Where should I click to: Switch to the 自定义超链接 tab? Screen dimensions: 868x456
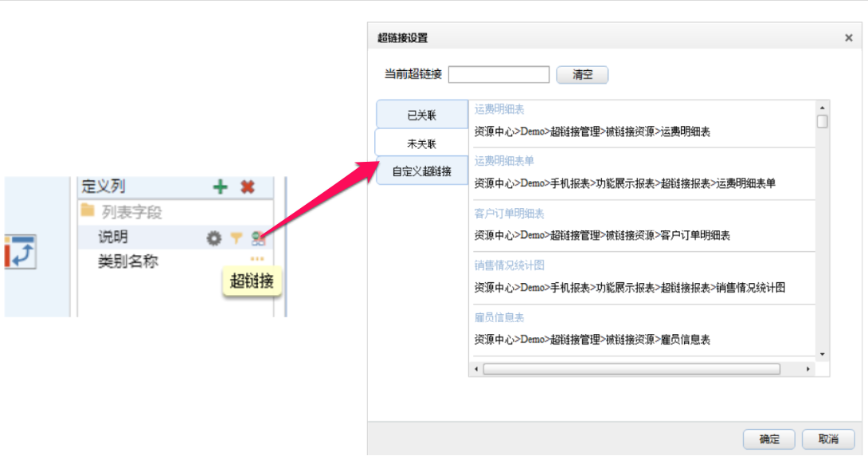click(x=422, y=171)
